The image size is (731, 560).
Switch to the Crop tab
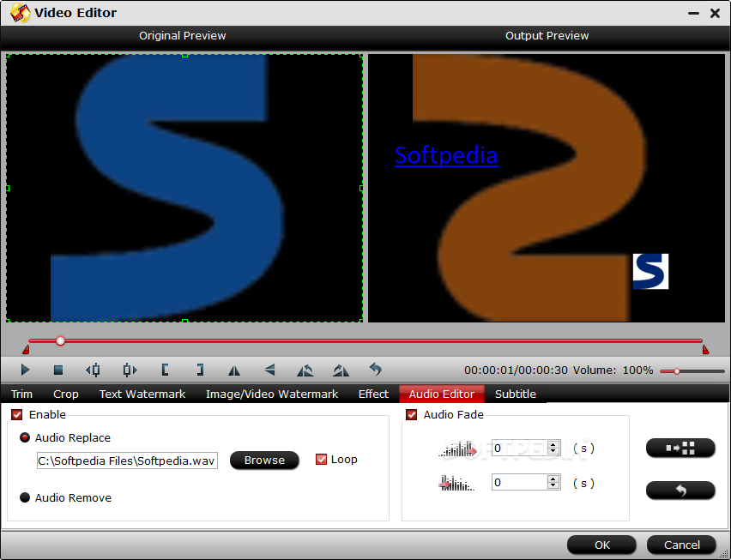tap(66, 394)
